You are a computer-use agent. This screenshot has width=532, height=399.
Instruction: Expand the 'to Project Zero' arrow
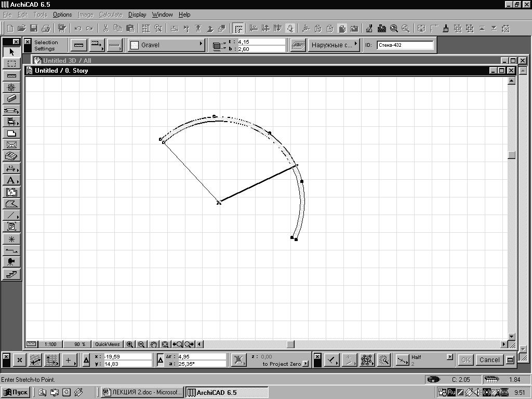point(306,364)
